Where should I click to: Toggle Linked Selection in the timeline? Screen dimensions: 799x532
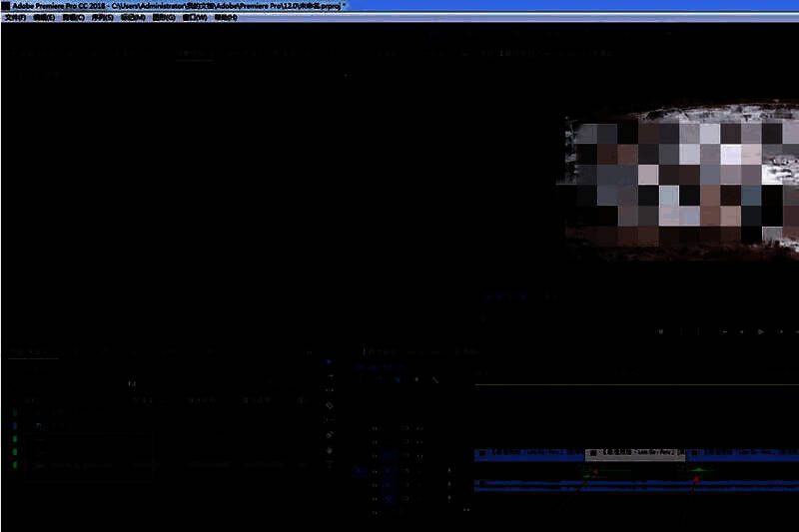397,380
